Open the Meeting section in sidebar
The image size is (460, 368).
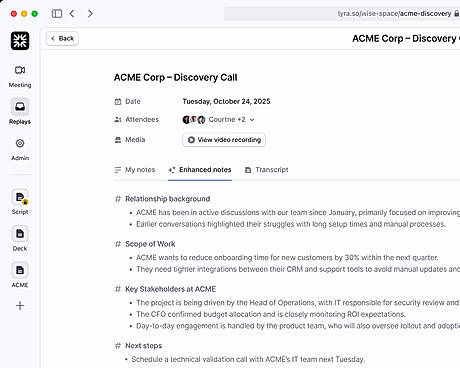[x=20, y=76]
